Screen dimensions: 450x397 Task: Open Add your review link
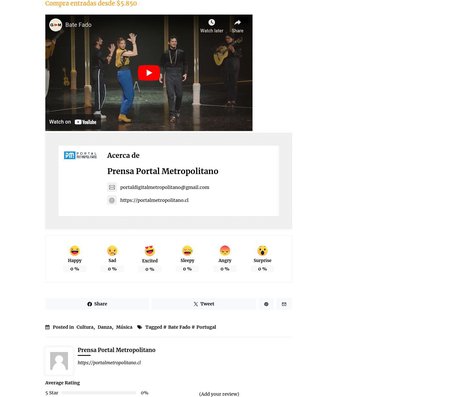click(219, 394)
